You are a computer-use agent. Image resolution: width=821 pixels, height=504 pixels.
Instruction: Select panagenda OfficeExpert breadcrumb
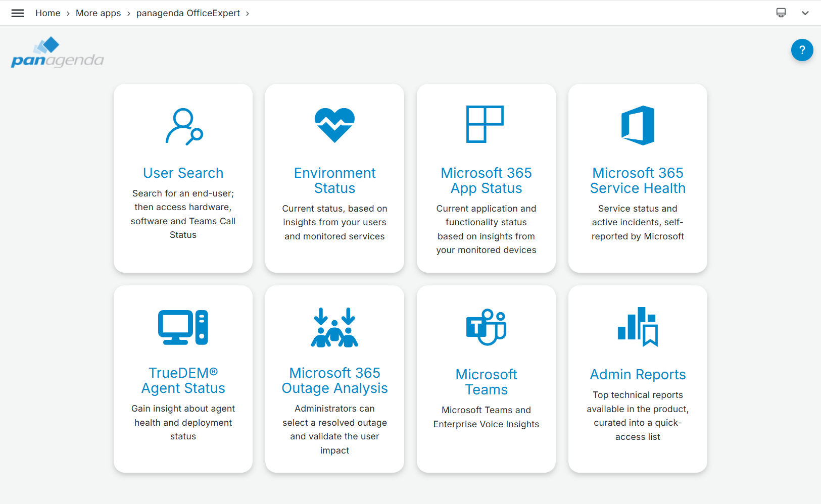(x=188, y=13)
